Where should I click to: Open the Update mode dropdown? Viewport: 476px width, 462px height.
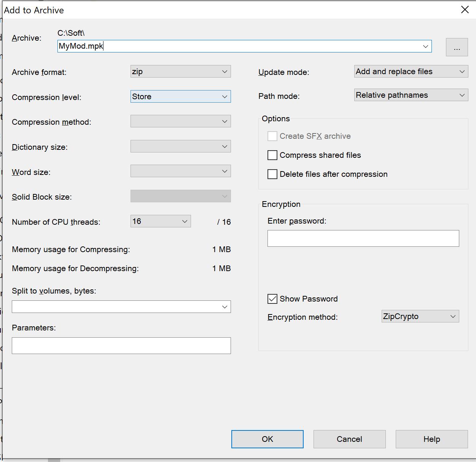(x=411, y=71)
